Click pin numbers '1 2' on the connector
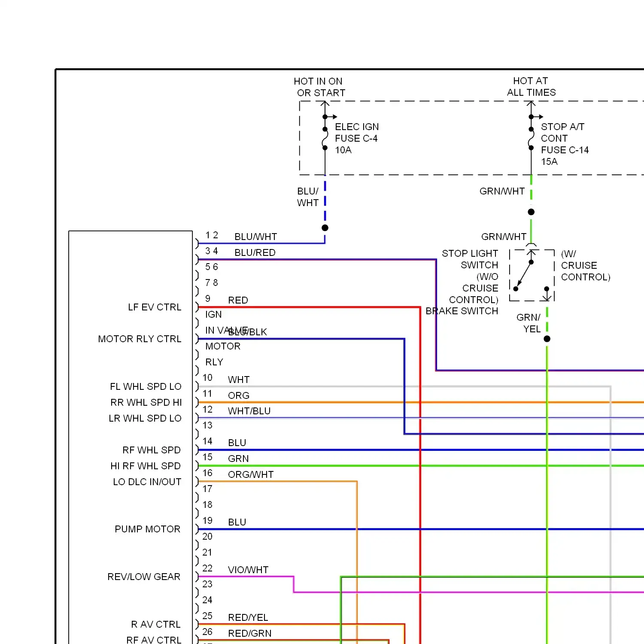The height and width of the screenshot is (644, 644). [212, 235]
